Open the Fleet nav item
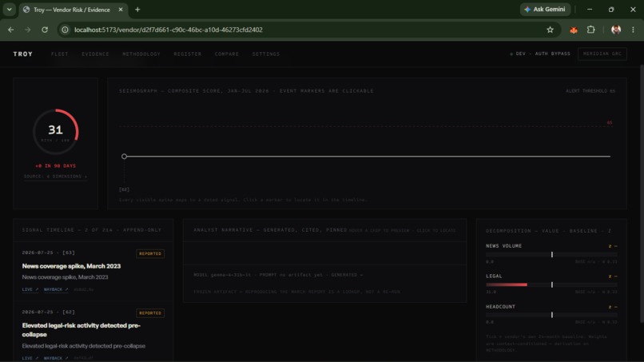Screen dimensions: 644x362 point(60,54)
